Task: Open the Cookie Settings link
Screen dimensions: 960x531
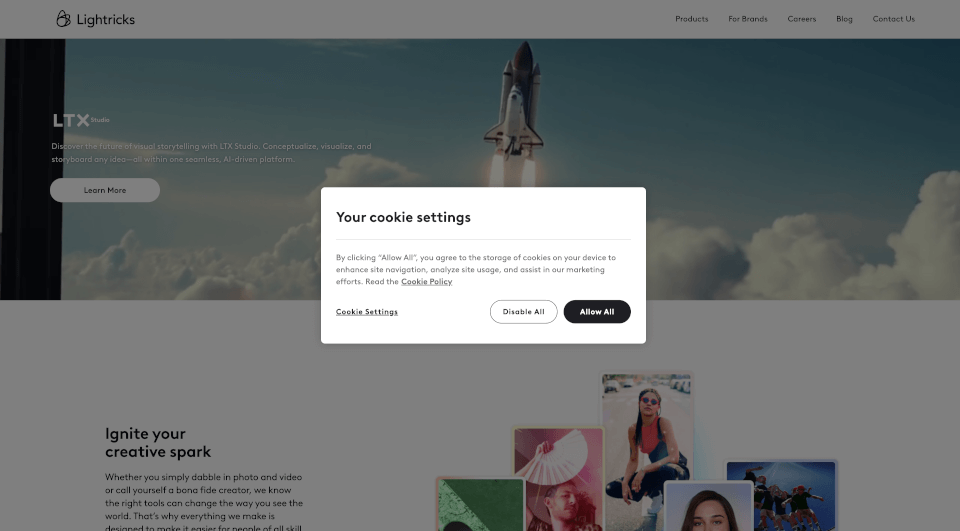Action: tap(367, 312)
